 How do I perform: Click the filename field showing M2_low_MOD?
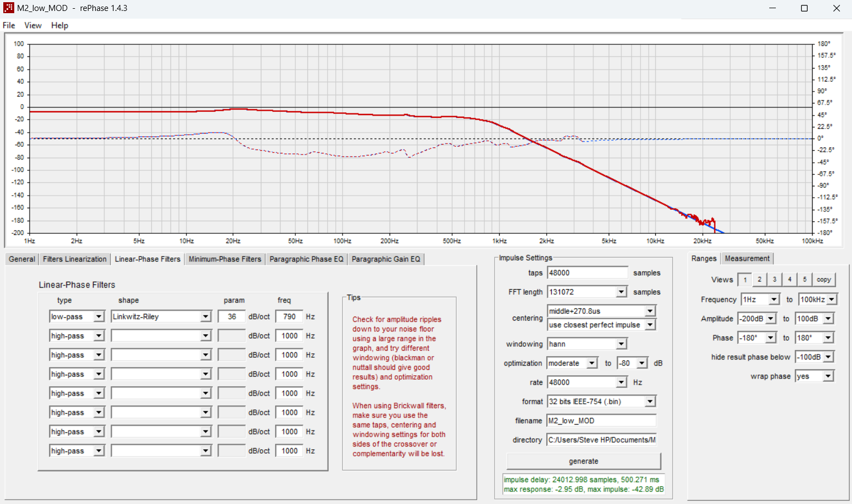pos(601,420)
